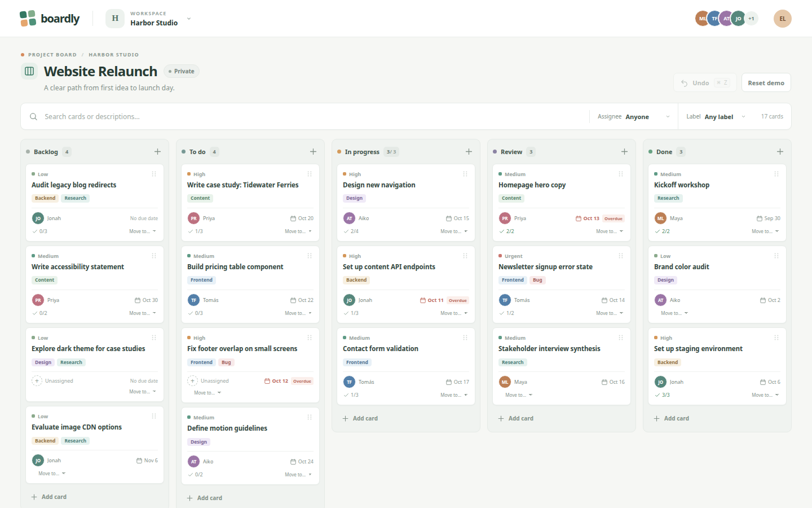Click the Overdue badge on Homepage hero copy
Image resolution: width=812 pixels, height=508 pixels.
pos(614,218)
